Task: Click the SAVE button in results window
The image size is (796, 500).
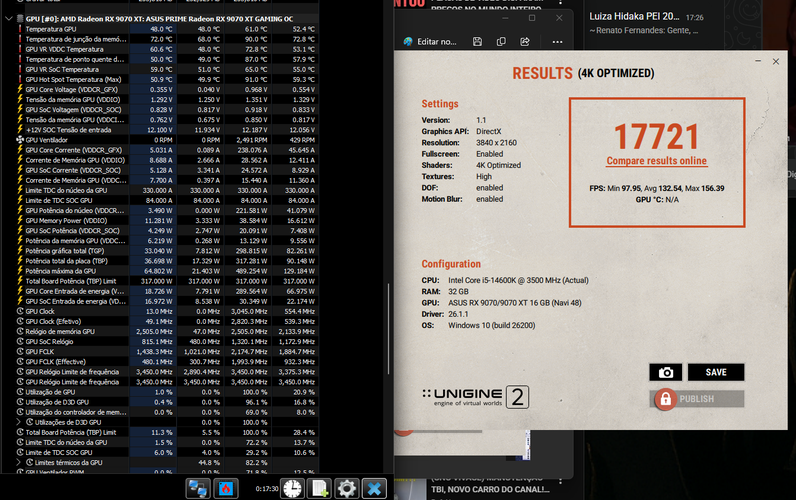Action: pos(716,372)
